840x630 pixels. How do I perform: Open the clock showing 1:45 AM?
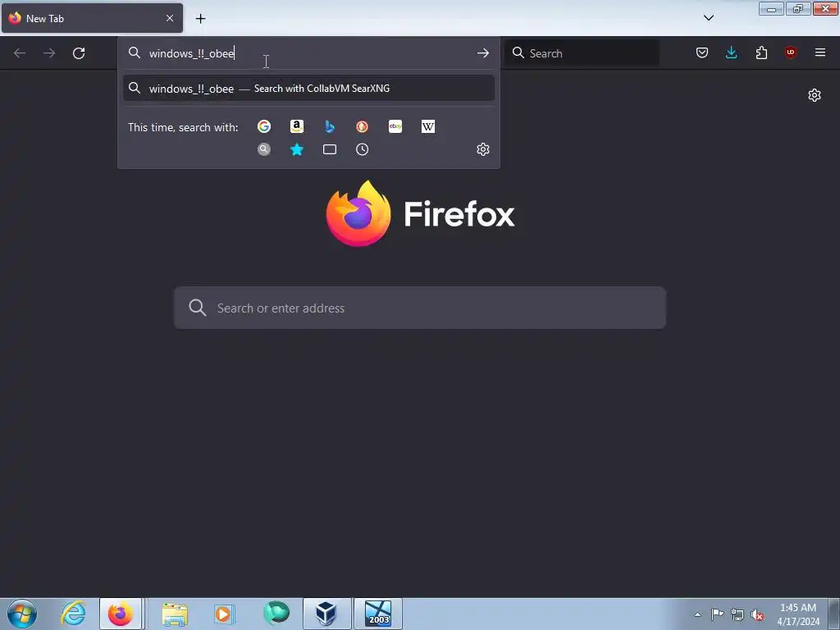coord(798,614)
